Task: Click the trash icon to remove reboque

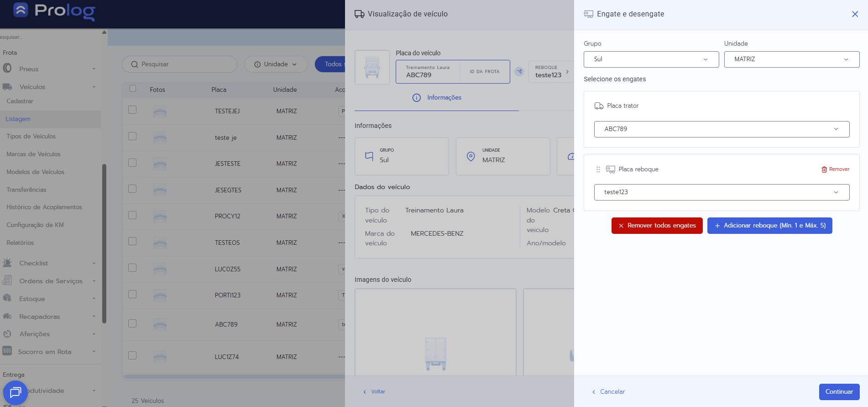Action: point(824,169)
